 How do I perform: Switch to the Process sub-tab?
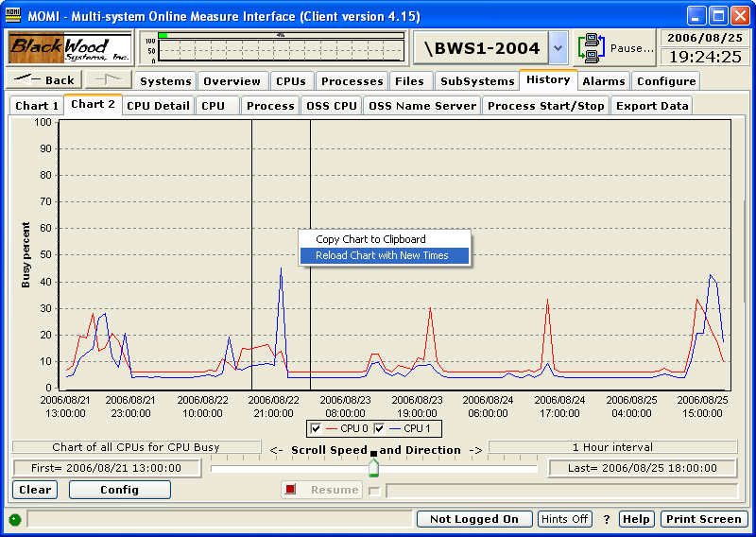point(270,106)
